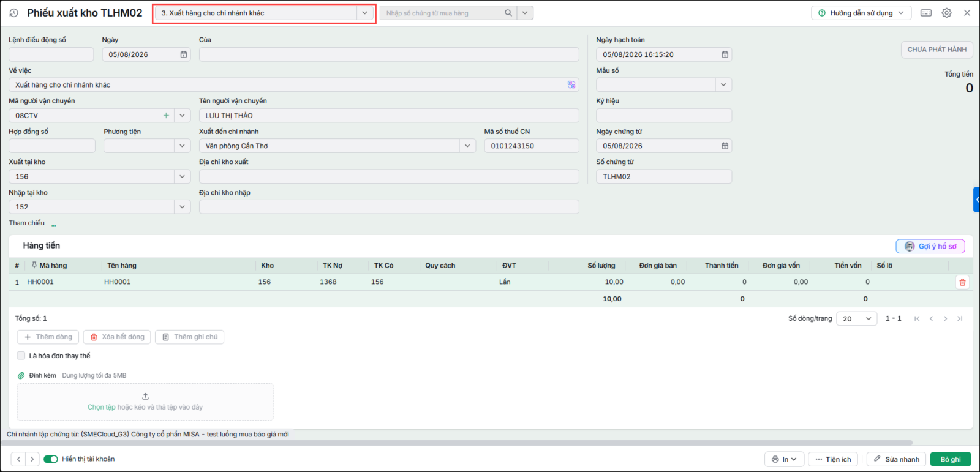The height and width of the screenshot is (472, 980).
Task: Open the Xuất tại kho dropdown
Action: 183,176
